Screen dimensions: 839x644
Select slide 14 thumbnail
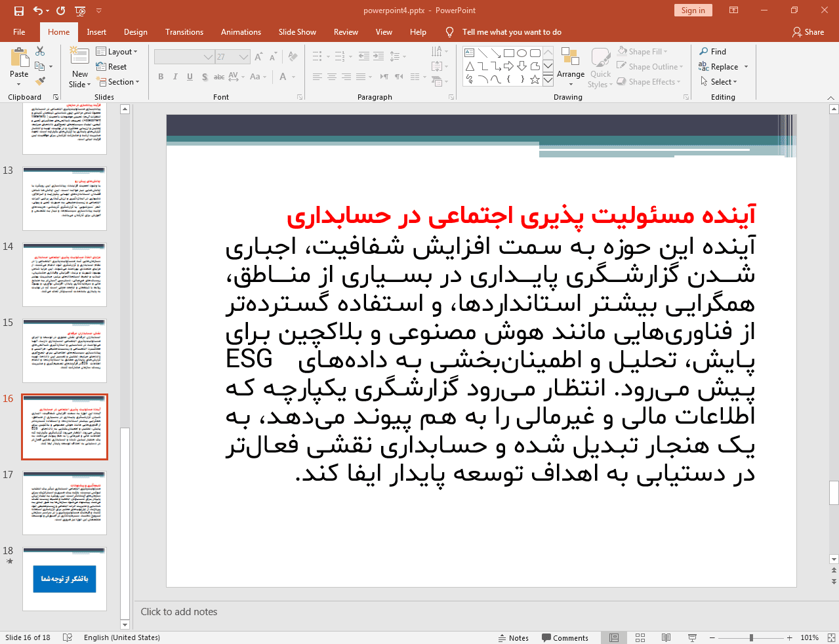[64, 275]
